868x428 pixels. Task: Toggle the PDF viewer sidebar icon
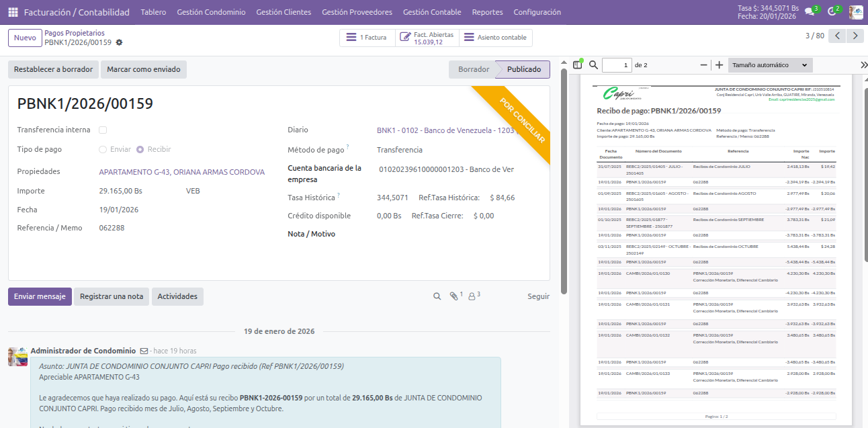(x=577, y=65)
